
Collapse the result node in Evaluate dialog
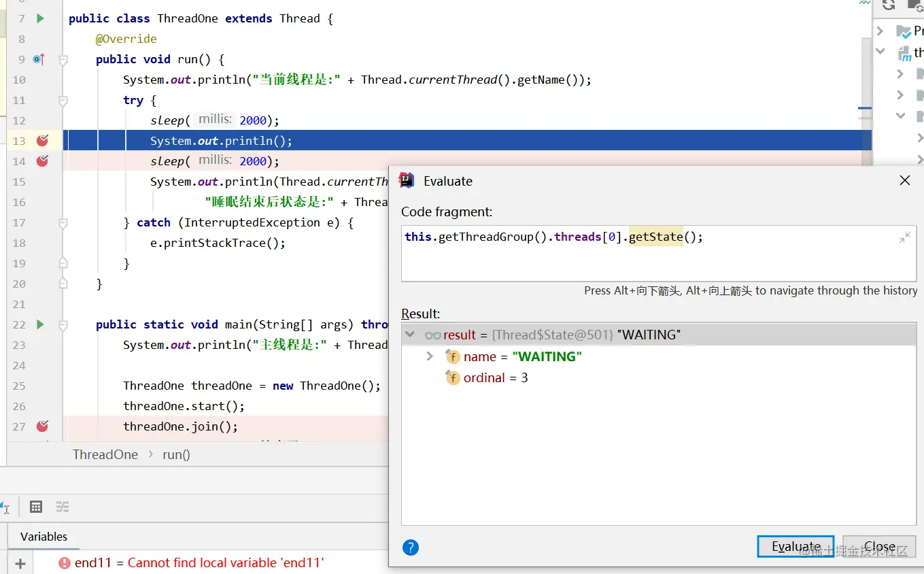click(410, 335)
